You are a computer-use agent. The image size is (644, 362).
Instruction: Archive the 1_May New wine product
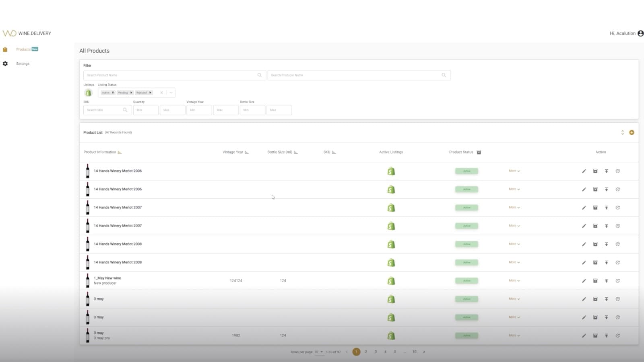[x=595, y=281]
